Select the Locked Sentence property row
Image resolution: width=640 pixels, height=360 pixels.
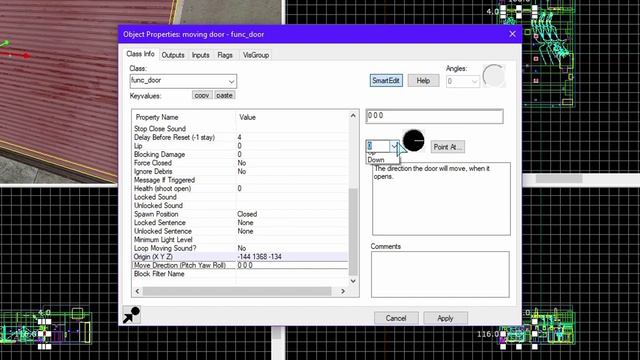click(240, 222)
